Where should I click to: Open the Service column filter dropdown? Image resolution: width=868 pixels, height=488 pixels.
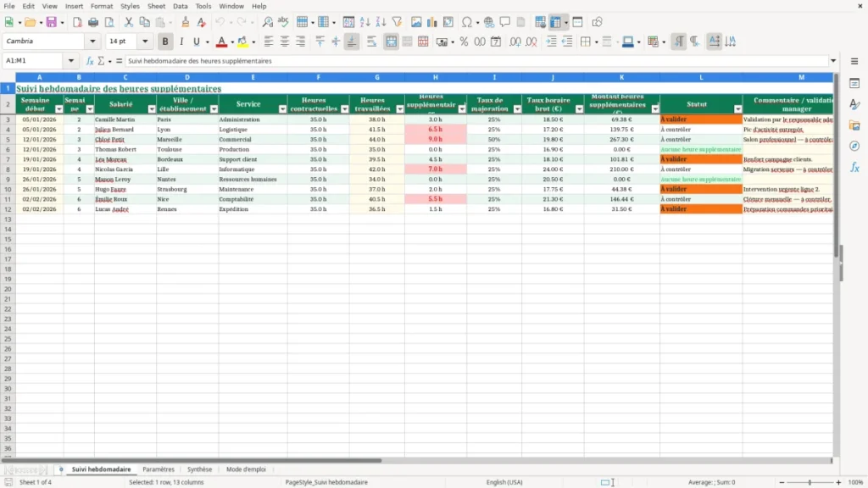pos(282,109)
